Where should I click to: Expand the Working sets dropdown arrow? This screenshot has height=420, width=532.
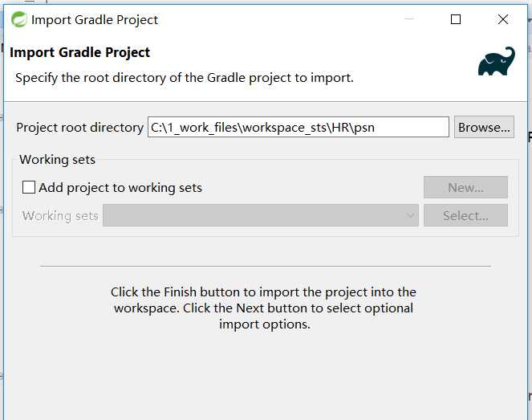point(410,215)
